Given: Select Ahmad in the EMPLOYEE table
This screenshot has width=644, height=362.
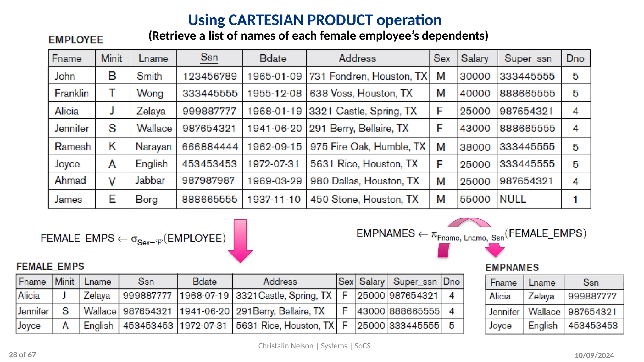Looking at the screenshot, I should coord(70,180).
